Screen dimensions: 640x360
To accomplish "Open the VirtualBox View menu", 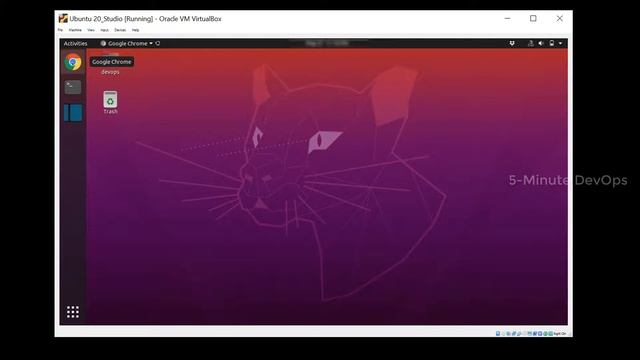I will click(91, 30).
